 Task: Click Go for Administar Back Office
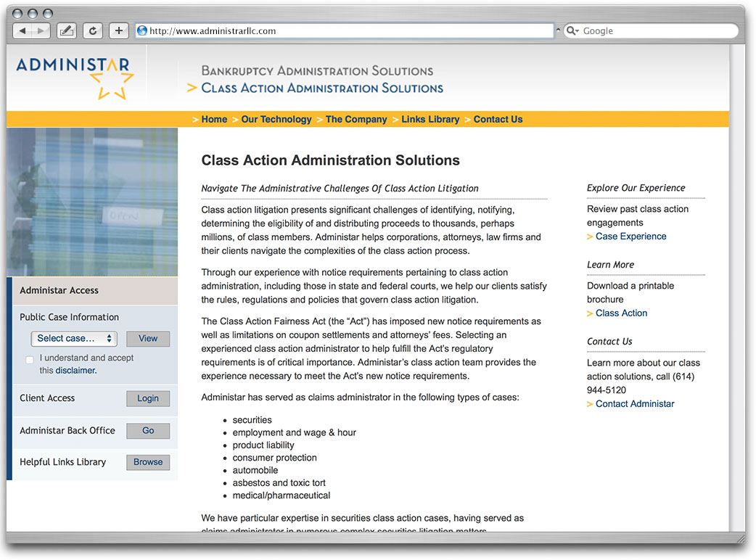[x=148, y=431]
